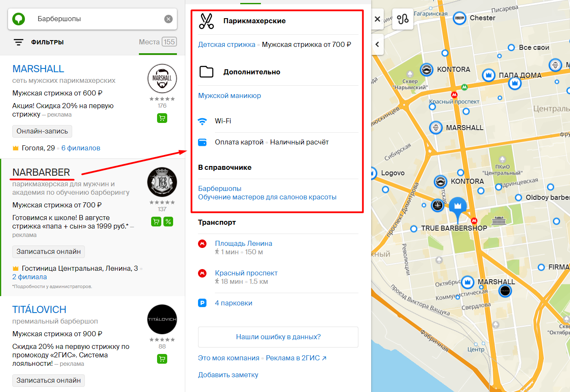Click the metro icon next to Площадь Ленина
Viewport: 570px width, 392px height.
203,244
